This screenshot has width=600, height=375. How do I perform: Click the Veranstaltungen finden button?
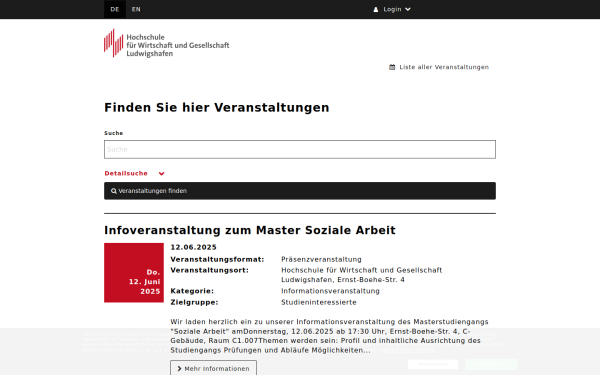[x=300, y=191]
